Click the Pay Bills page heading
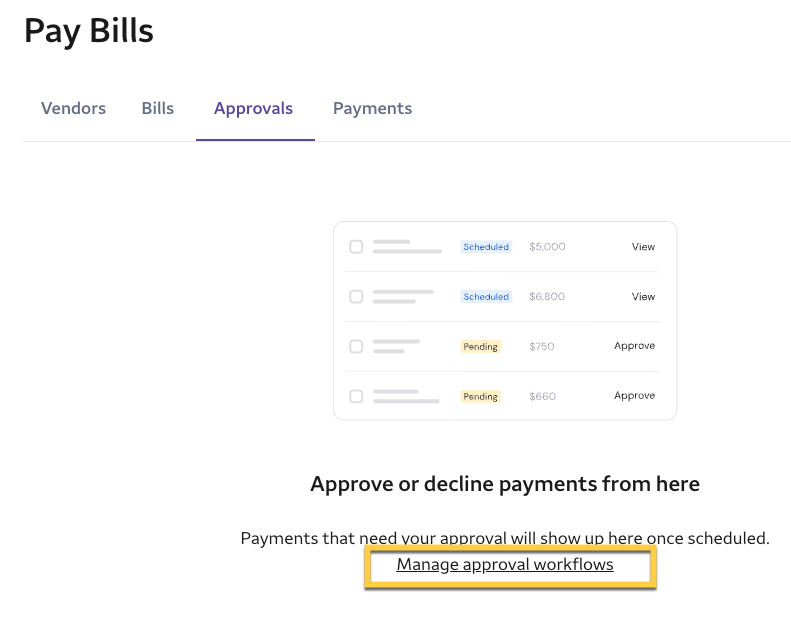Image resolution: width=791 pixels, height=633 pixels. click(89, 31)
